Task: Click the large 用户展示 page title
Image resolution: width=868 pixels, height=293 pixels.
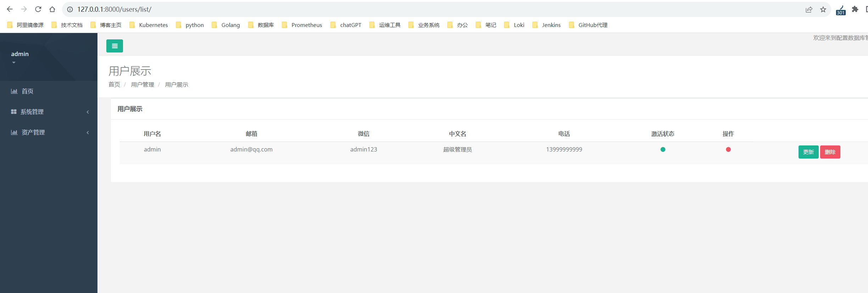Action: pos(130,71)
